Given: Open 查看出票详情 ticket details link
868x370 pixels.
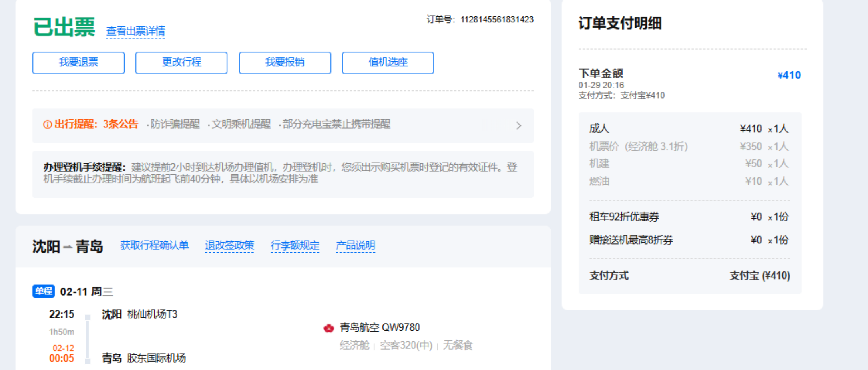Looking at the screenshot, I should [x=135, y=31].
